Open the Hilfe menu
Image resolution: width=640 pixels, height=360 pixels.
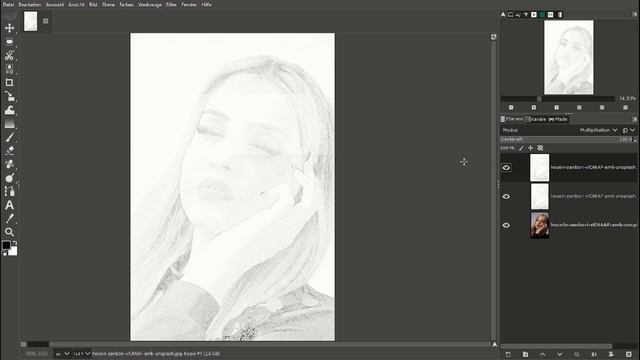(207, 4)
